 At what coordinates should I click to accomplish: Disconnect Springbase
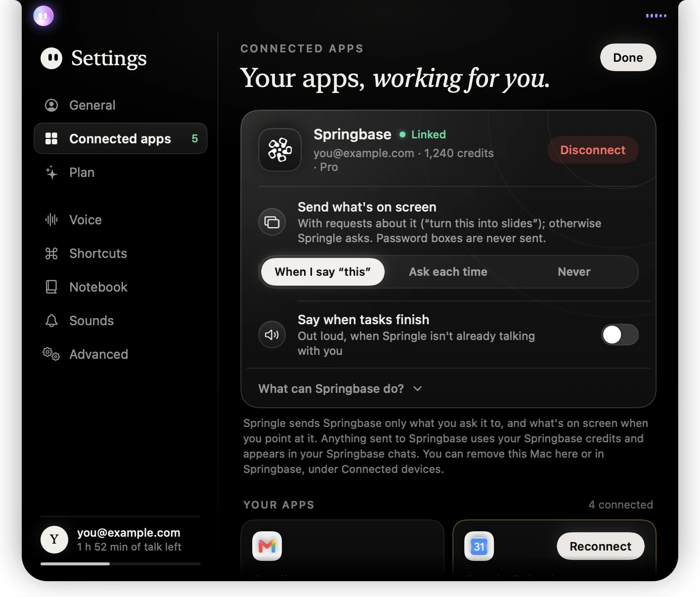pos(593,150)
